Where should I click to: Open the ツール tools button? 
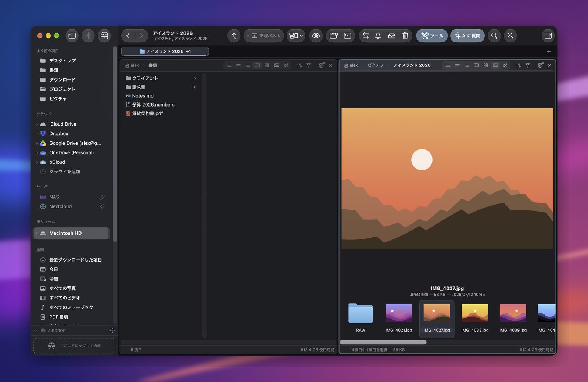432,36
